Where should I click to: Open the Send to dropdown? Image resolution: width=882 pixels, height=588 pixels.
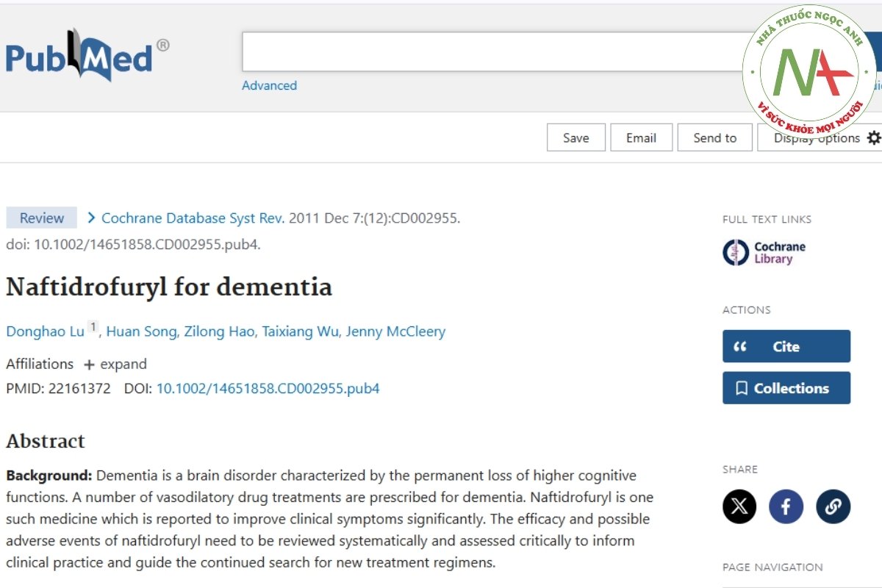click(x=714, y=137)
